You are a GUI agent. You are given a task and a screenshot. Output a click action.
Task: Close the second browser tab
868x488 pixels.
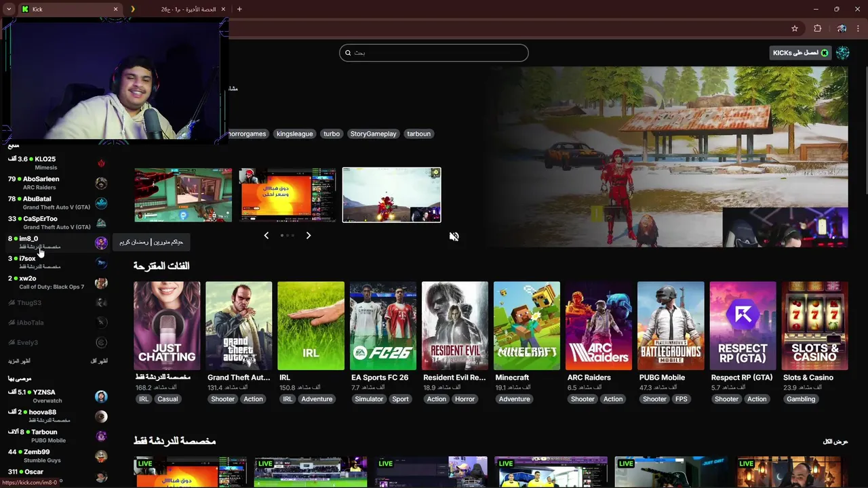pyautogui.click(x=224, y=9)
